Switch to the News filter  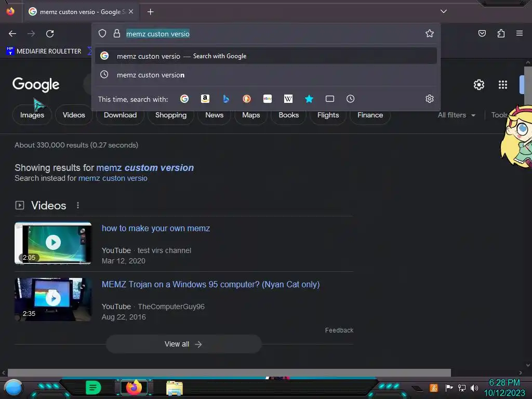(x=214, y=115)
